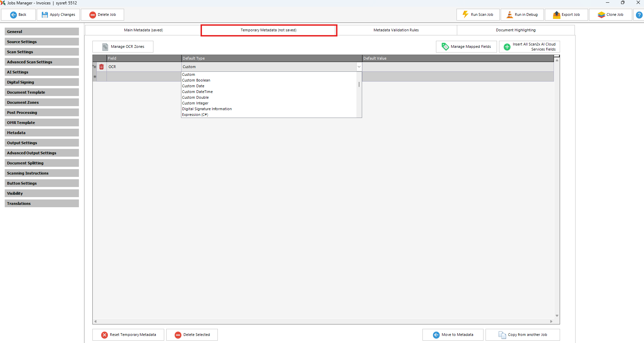Click the help question mark icon
The image size is (644, 343).
639,15
